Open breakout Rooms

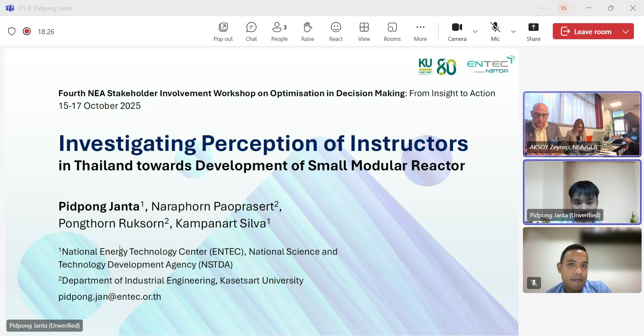(x=392, y=32)
